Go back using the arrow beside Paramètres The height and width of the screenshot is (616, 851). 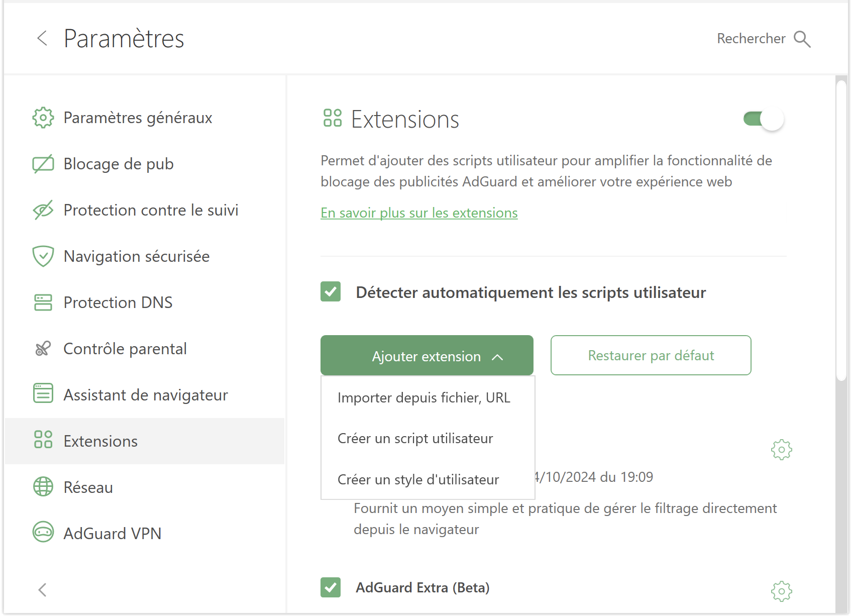(43, 38)
